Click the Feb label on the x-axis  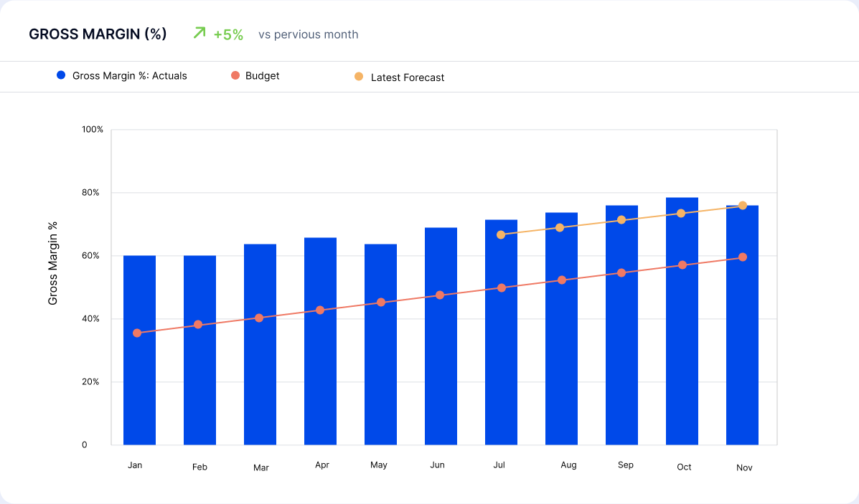(200, 467)
